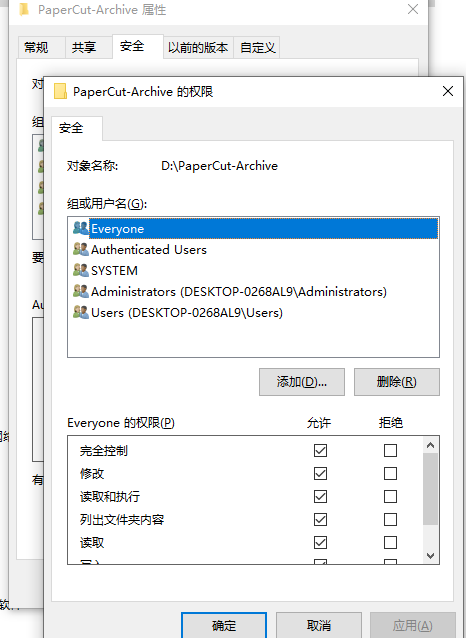Image resolution: width=466 pixels, height=638 pixels.
Task: Click 读取和执行 permission label
Action: click(x=110, y=496)
